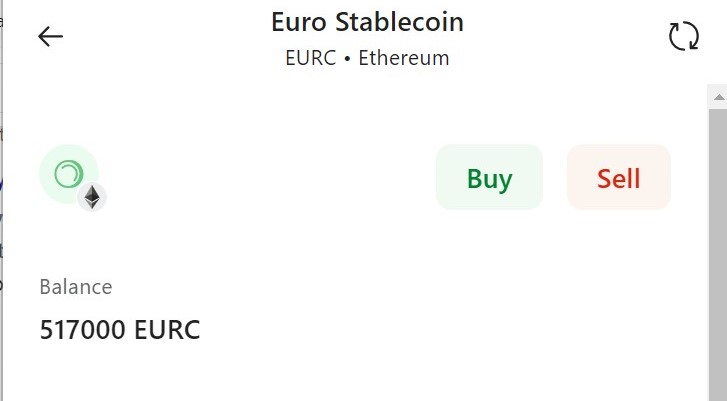This screenshot has height=401, width=727.
Task: Open the Buy option for EURC
Action: pos(489,177)
